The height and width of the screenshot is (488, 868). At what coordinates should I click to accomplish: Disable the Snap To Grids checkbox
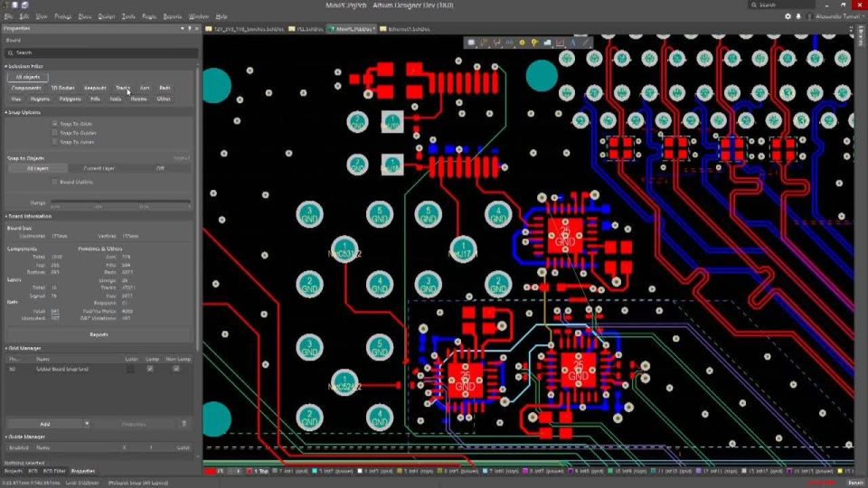(54, 124)
